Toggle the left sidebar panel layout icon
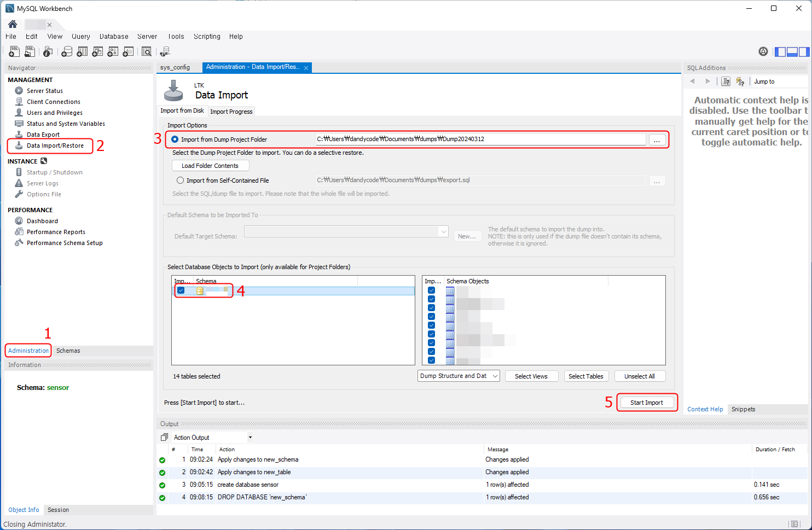812x530 pixels. click(x=780, y=52)
